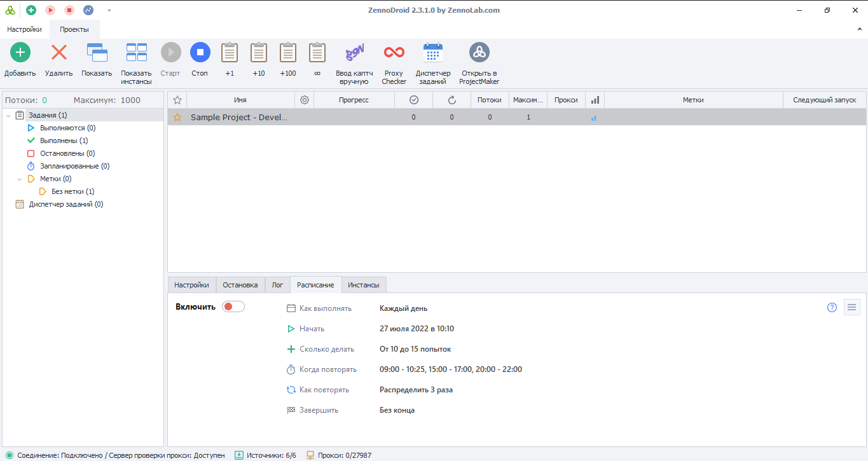Sort by the Имя column header
Image resolution: width=868 pixels, height=461 pixels.
(240, 100)
